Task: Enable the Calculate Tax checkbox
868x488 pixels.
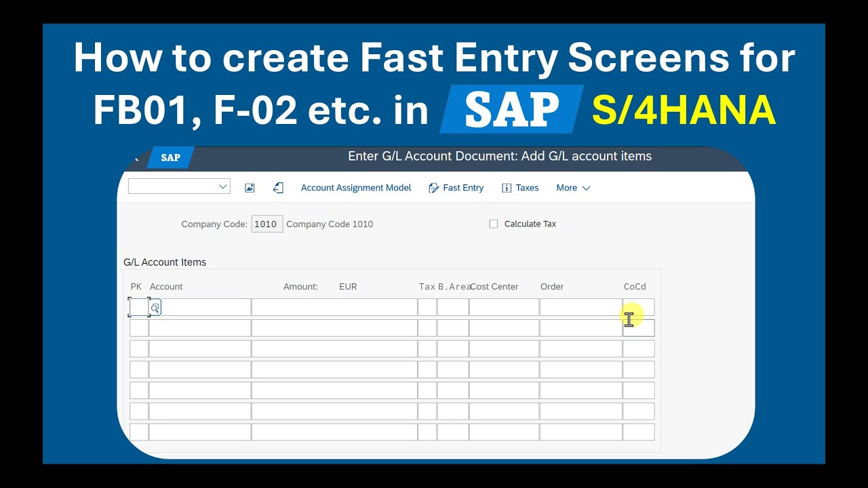Action: click(x=494, y=224)
